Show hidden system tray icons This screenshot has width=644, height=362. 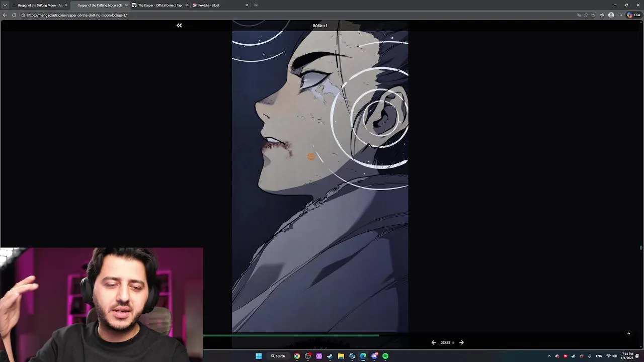[549, 356]
